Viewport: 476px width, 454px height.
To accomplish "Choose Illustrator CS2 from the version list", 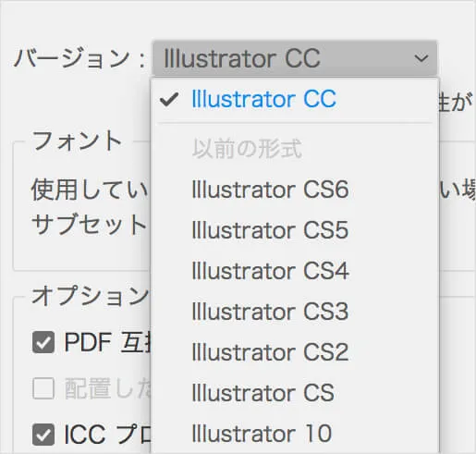I will pos(295,352).
